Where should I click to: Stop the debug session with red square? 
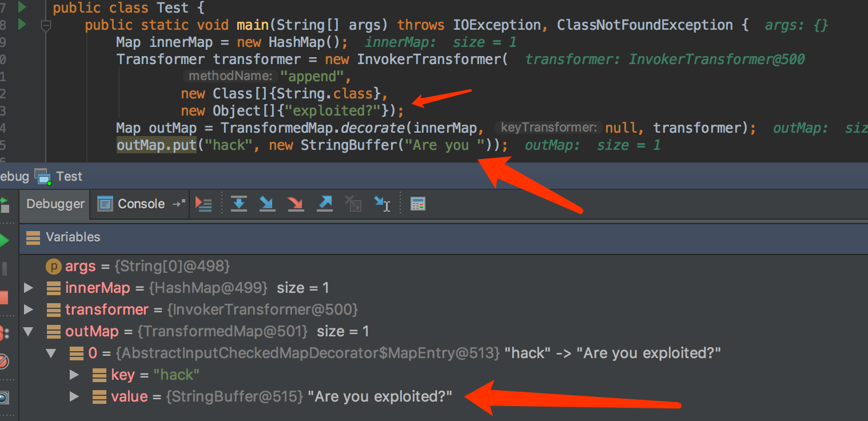(3, 297)
